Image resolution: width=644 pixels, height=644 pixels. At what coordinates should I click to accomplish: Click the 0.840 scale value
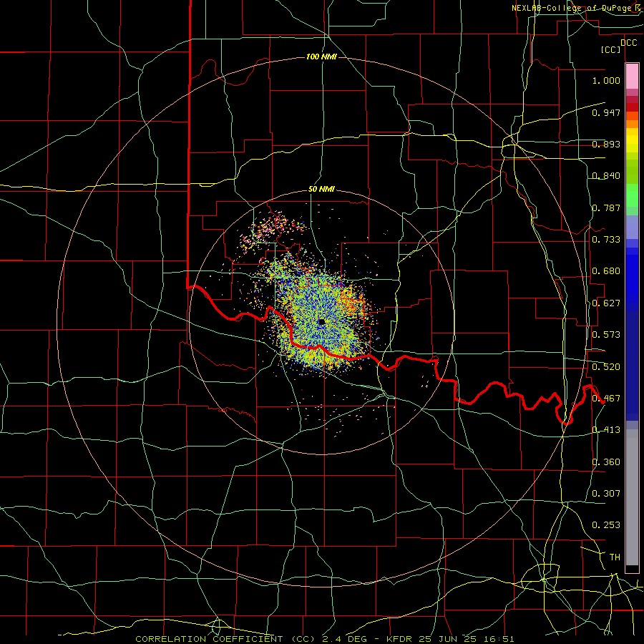click(x=606, y=176)
